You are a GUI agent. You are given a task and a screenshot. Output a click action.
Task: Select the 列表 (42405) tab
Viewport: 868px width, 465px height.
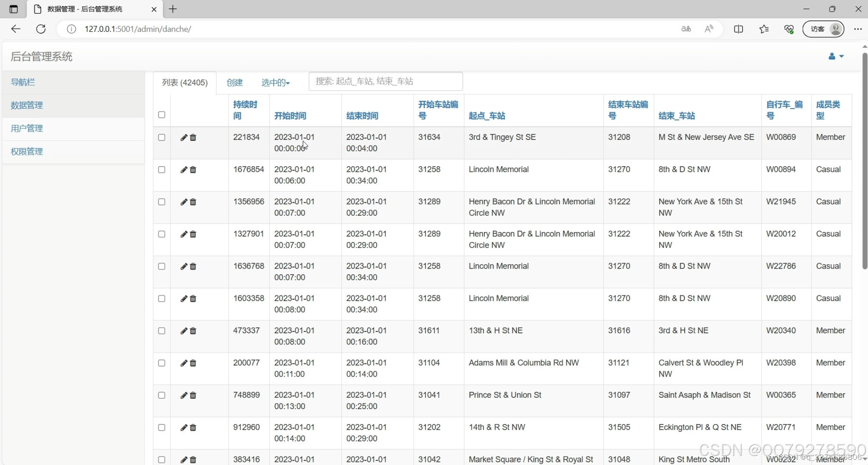[185, 82]
